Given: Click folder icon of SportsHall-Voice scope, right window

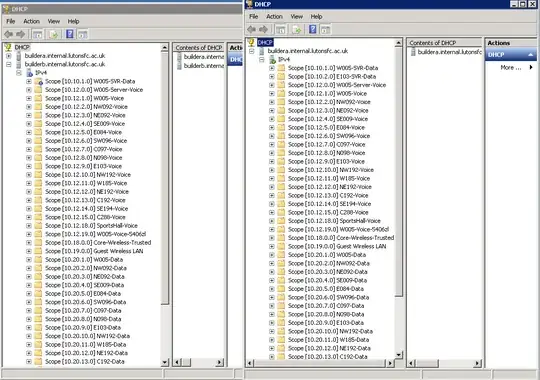Looking at the screenshot, I should (x=281, y=221).
